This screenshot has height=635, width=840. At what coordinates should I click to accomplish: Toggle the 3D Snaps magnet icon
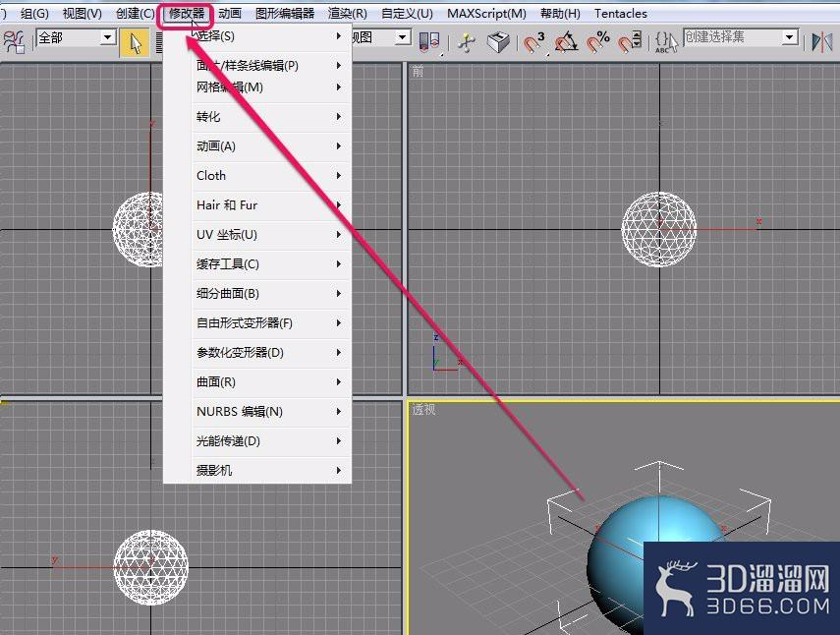[x=533, y=42]
